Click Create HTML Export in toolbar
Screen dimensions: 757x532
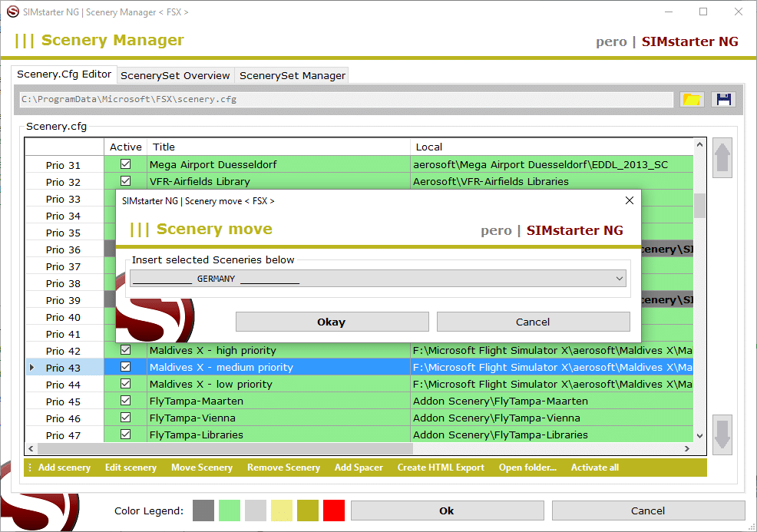pos(441,468)
